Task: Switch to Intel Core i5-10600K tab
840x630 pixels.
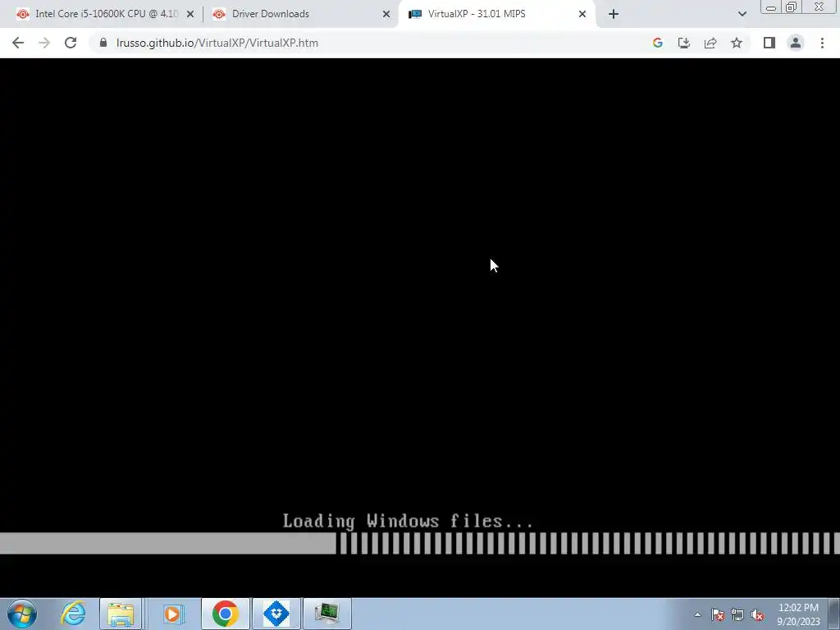Action: coord(106,14)
